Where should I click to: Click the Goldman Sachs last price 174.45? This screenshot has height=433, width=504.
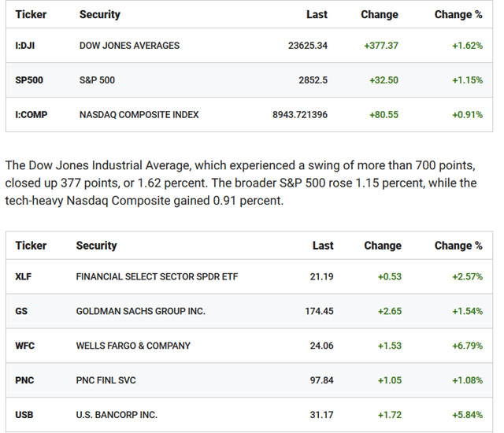(x=319, y=311)
